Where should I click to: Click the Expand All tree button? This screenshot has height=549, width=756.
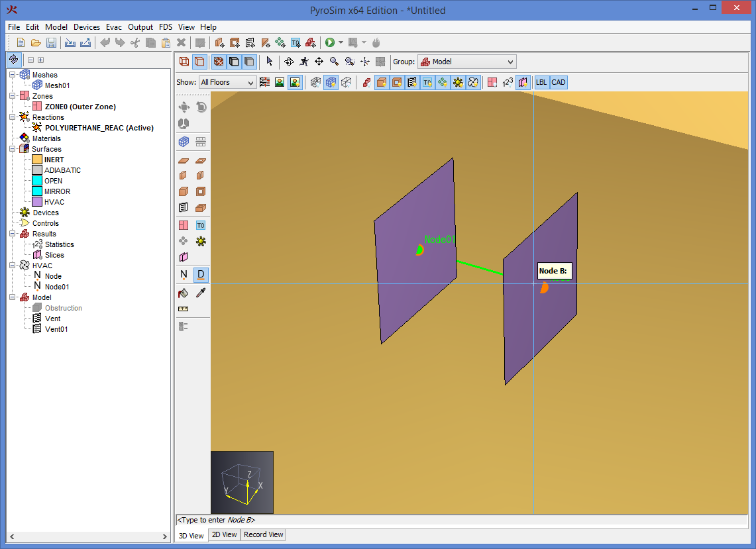pyautogui.click(x=41, y=60)
